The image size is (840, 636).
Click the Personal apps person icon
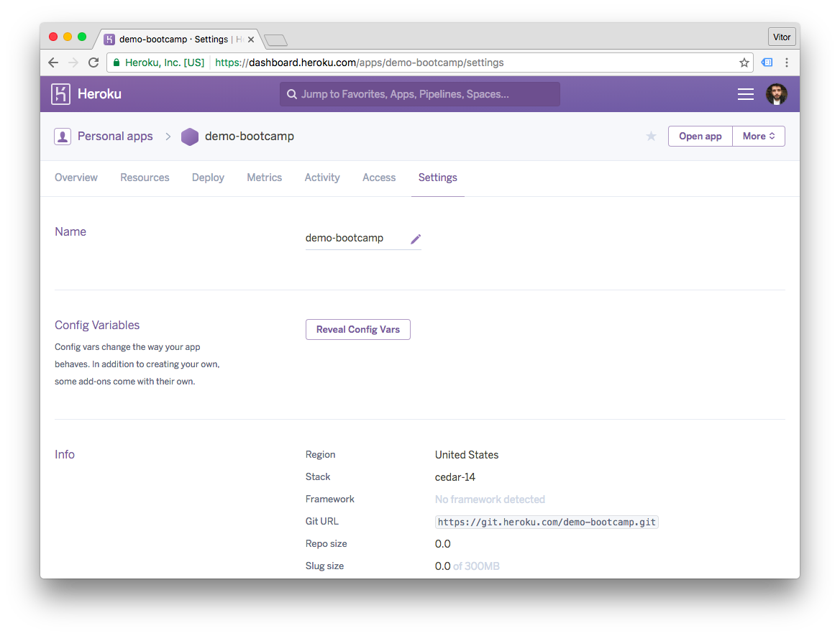(x=63, y=137)
